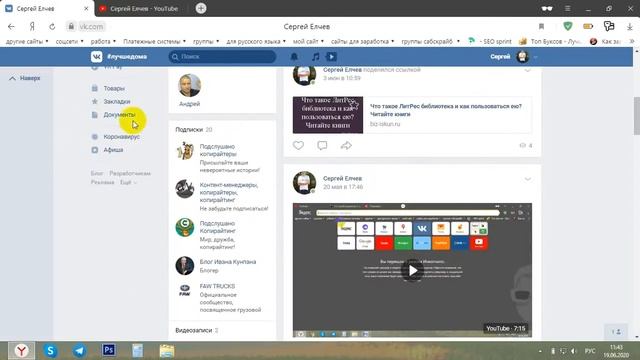Open 'Подписки' section header

tap(193, 129)
